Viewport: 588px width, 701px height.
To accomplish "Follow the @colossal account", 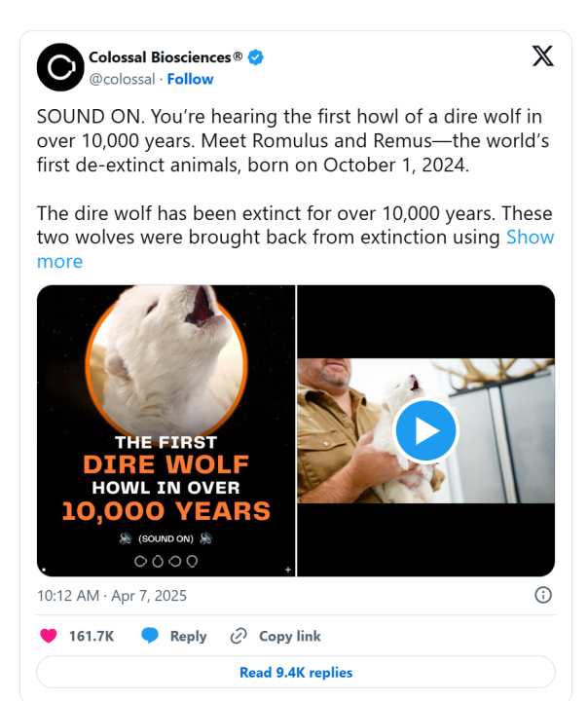I will [x=190, y=79].
